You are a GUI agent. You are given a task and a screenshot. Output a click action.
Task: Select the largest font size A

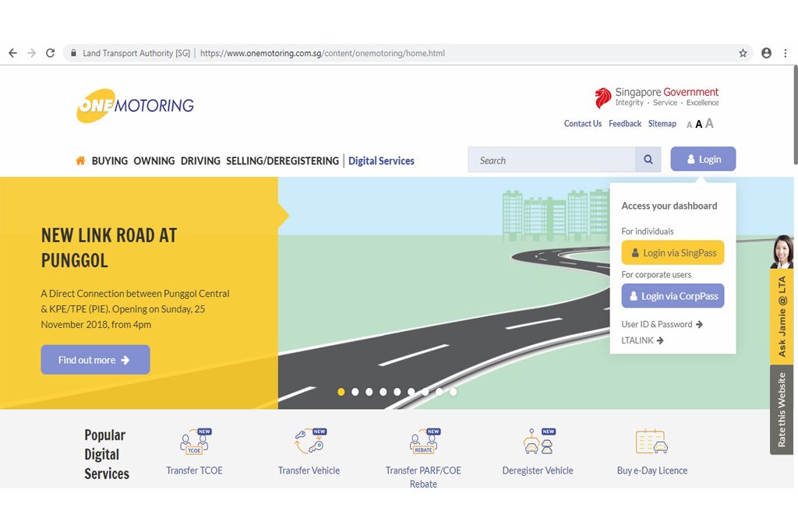click(709, 123)
